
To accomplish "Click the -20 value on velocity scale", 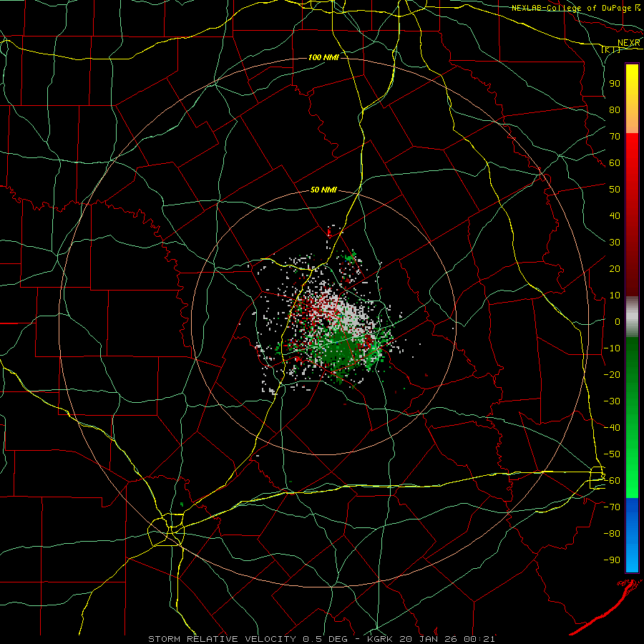I will [x=612, y=374].
